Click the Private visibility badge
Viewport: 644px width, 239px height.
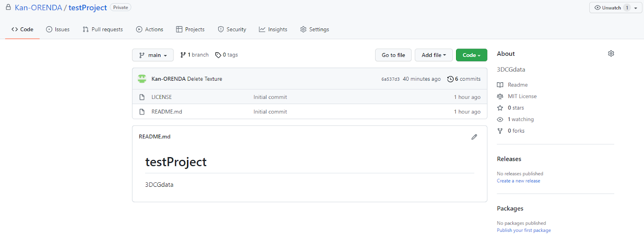point(120,7)
